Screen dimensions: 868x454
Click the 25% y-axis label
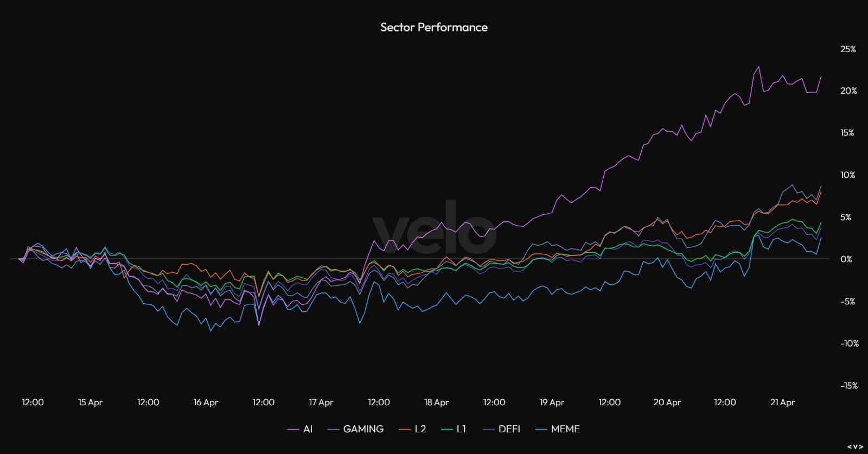click(848, 49)
